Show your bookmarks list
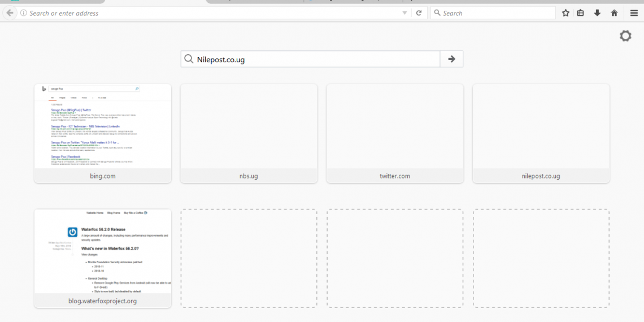The image size is (644, 322). 581,13
